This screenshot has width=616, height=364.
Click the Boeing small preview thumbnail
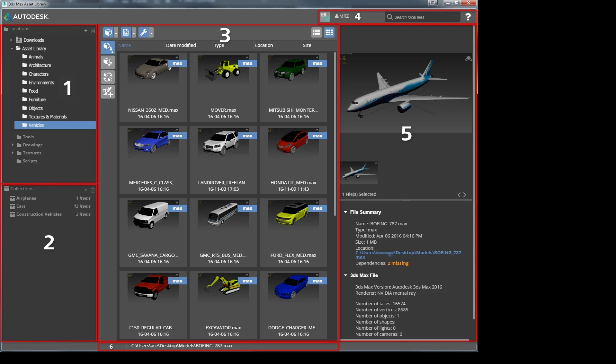pyautogui.click(x=359, y=173)
